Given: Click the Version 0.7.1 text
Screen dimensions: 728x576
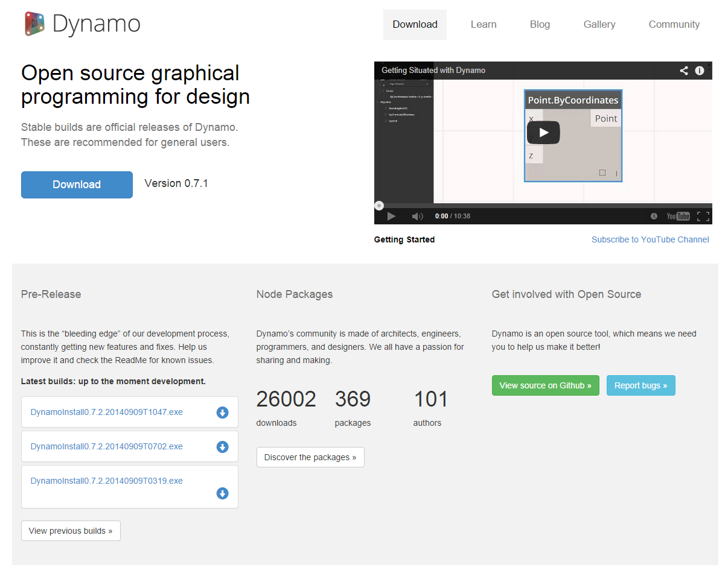Looking at the screenshot, I should (x=176, y=183).
